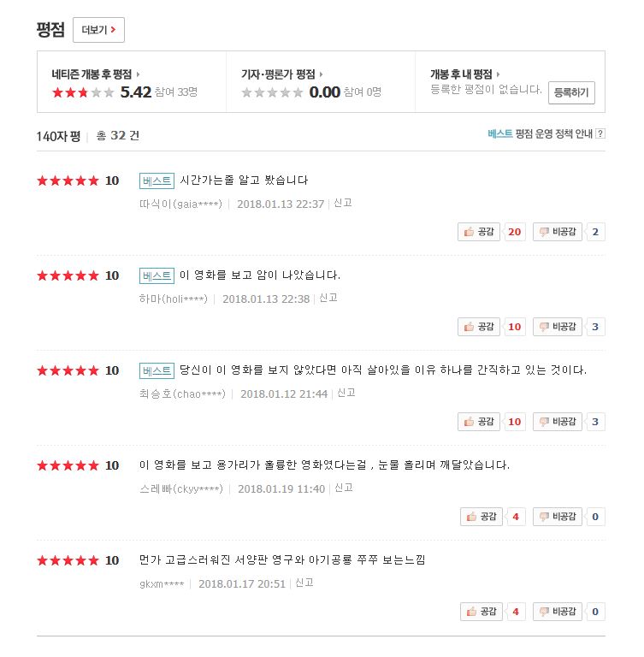Dislike the holi**** review with 비공감

[558, 327]
